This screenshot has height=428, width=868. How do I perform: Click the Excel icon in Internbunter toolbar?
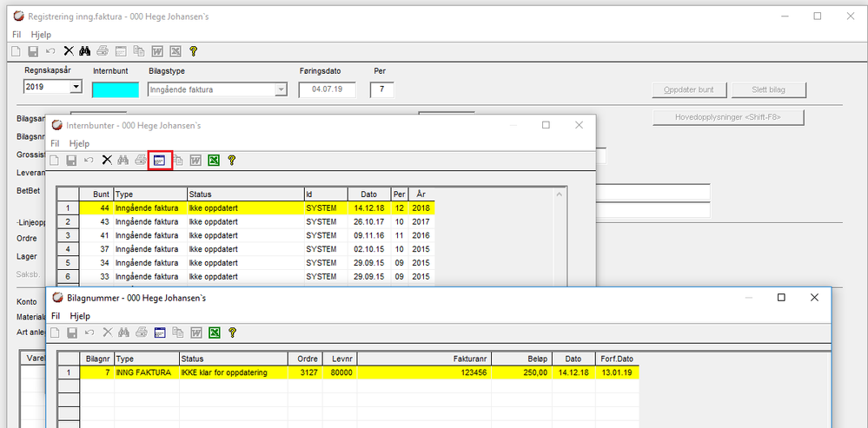(214, 160)
